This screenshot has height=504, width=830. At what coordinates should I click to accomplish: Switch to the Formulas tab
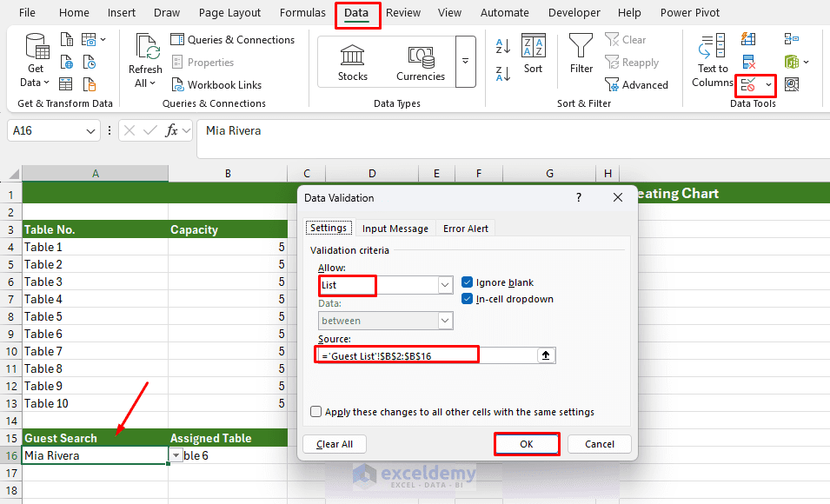(x=302, y=13)
